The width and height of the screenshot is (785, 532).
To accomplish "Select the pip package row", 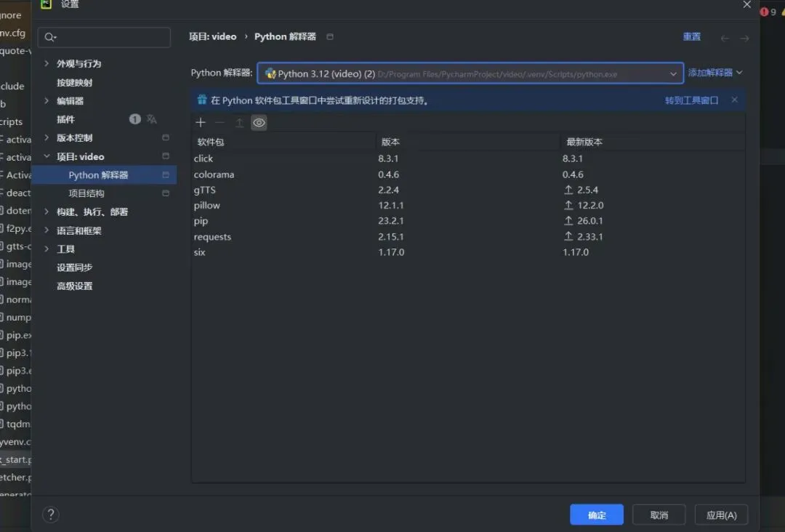I will point(468,221).
